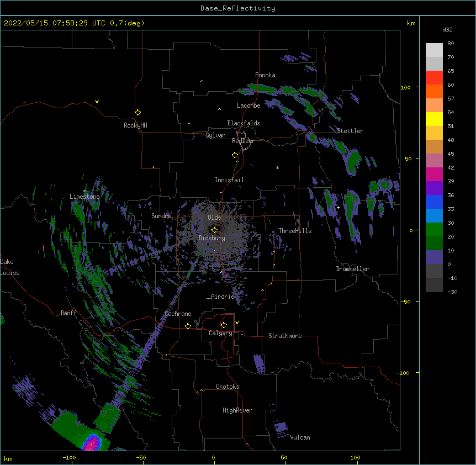476x465 pixels.
Task: Select the pink 42-45 dBZ legend swatch
Action: click(x=434, y=161)
